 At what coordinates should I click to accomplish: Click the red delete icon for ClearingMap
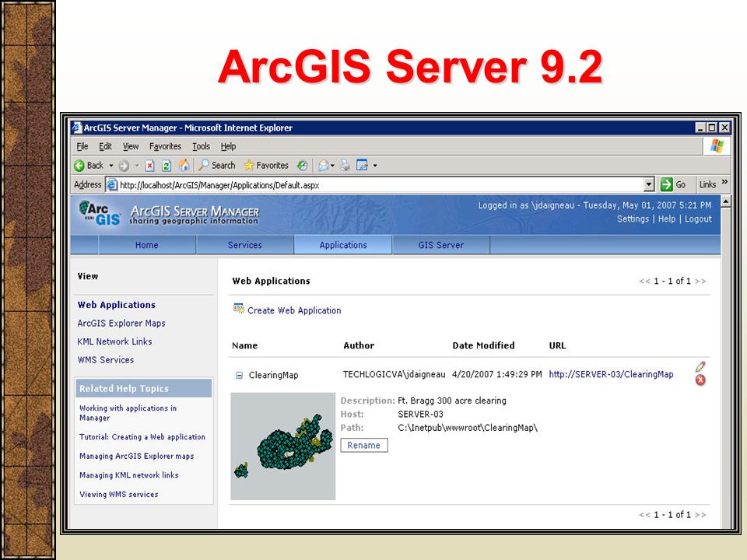click(700, 380)
